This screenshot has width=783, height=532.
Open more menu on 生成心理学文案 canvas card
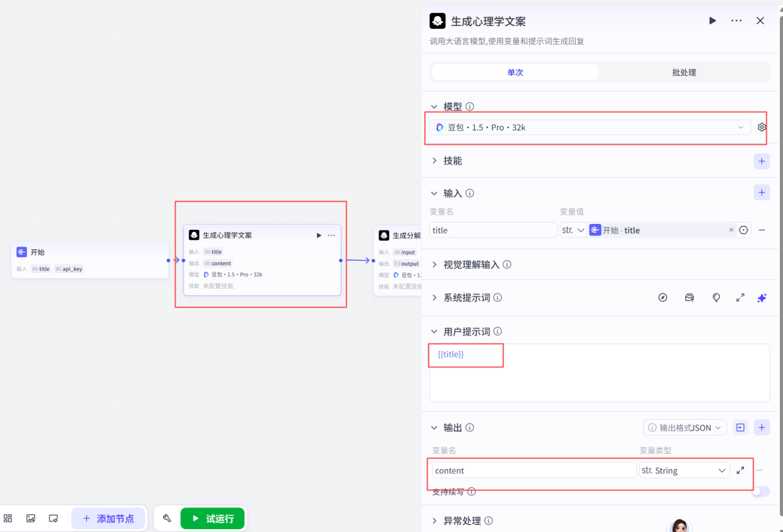(x=331, y=235)
